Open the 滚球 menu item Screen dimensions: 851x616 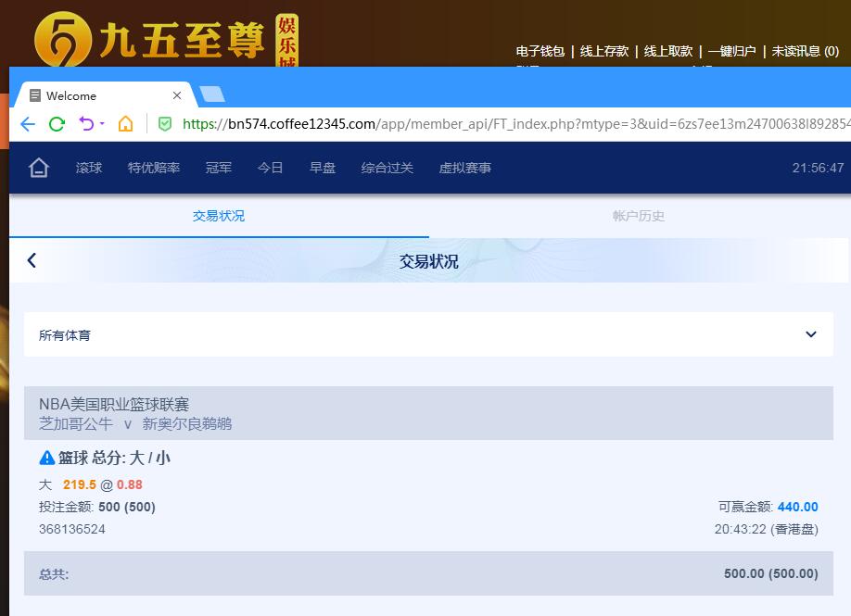point(89,168)
